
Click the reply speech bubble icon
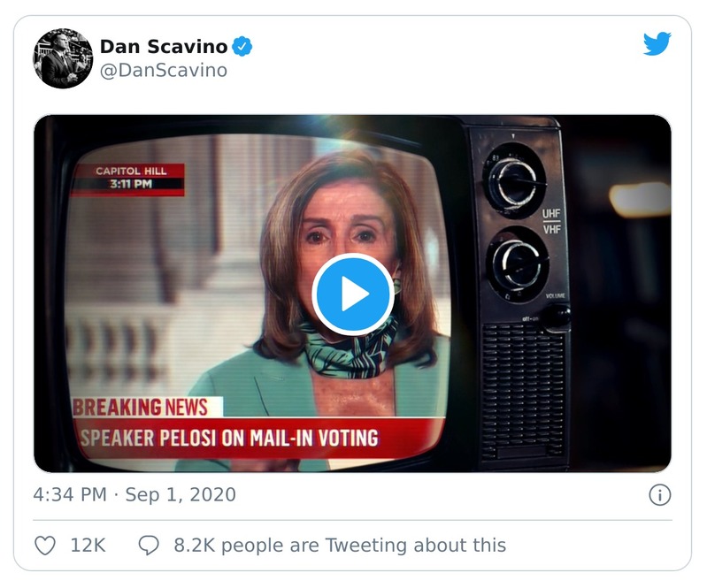click(x=149, y=546)
